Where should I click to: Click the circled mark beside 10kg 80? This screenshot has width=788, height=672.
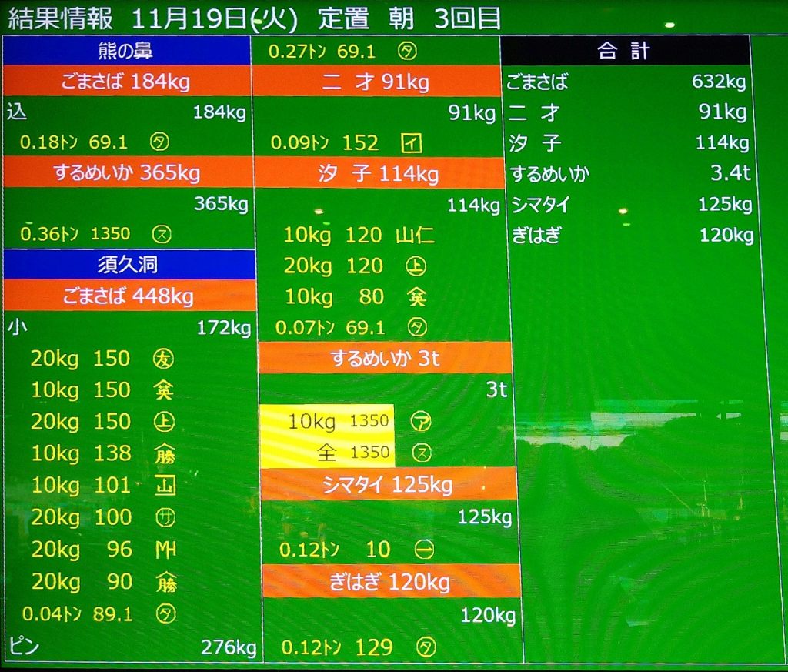point(416,297)
